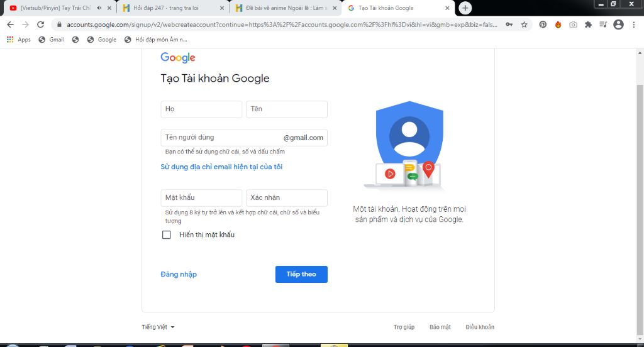
Task: Click the camera screenshot extension icon
Action: (573, 25)
